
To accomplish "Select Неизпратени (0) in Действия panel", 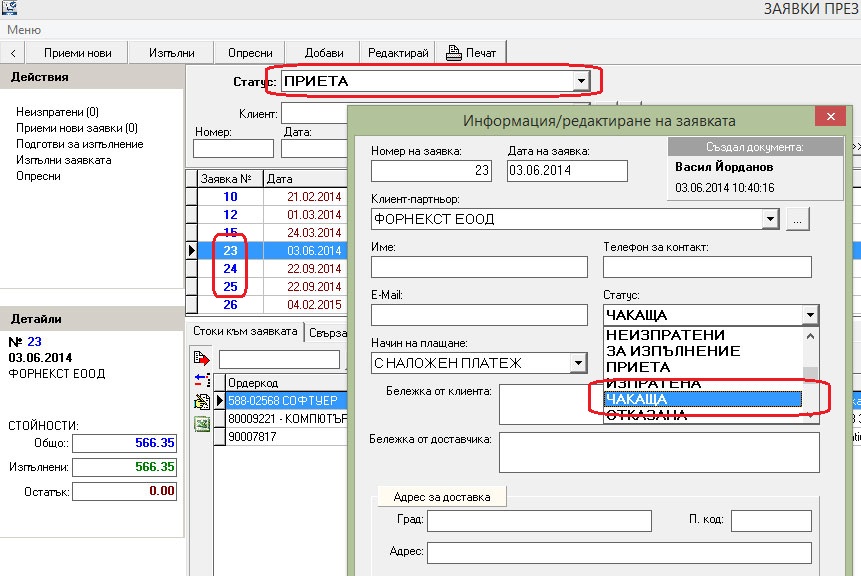I will pos(57,112).
